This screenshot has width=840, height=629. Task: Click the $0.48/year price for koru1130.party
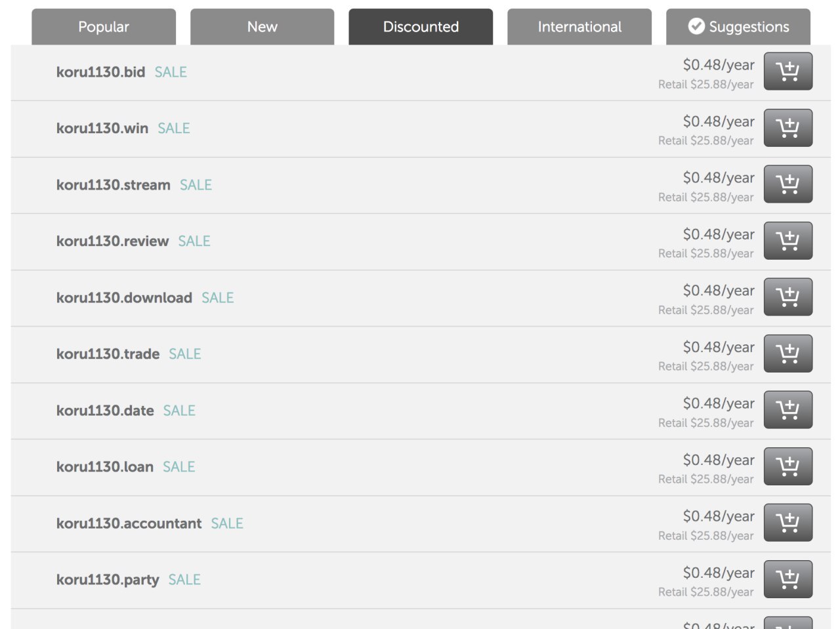719,573
